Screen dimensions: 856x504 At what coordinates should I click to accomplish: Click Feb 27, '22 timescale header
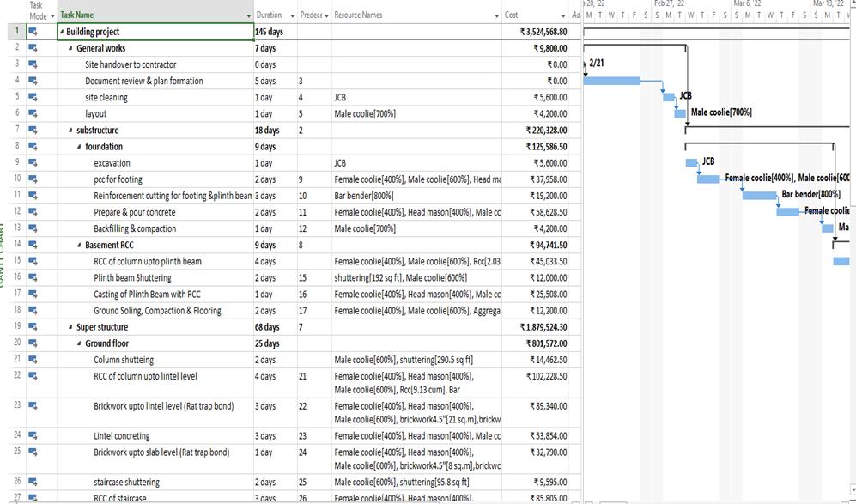(x=670, y=3)
